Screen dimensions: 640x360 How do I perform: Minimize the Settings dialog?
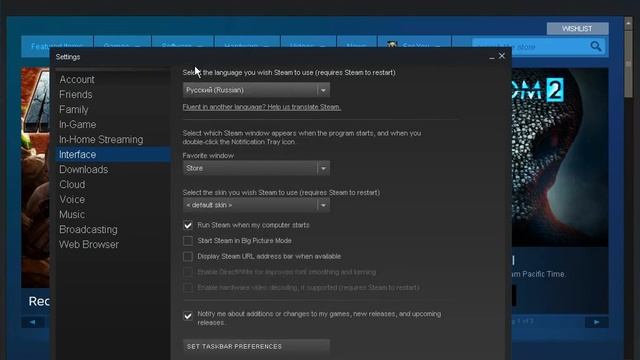[x=491, y=57]
